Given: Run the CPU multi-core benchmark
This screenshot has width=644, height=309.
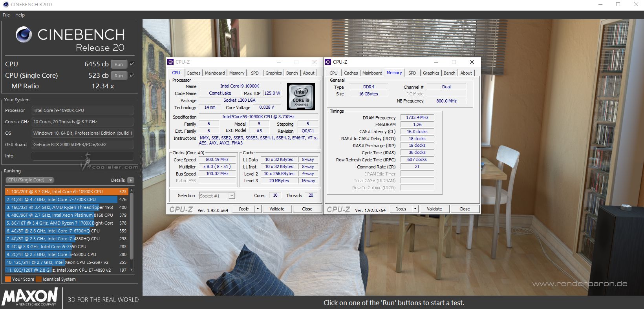Looking at the screenshot, I should point(119,64).
